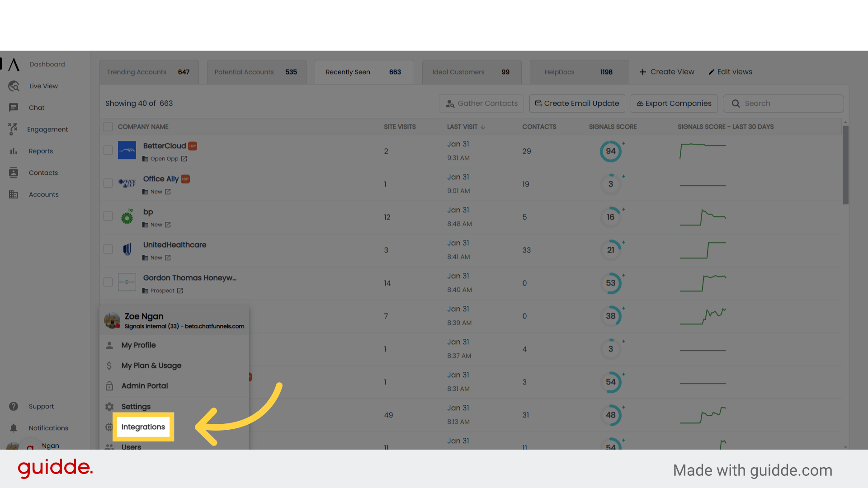Click the Admin Portal lock icon
The image size is (868, 488).
[109, 386]
